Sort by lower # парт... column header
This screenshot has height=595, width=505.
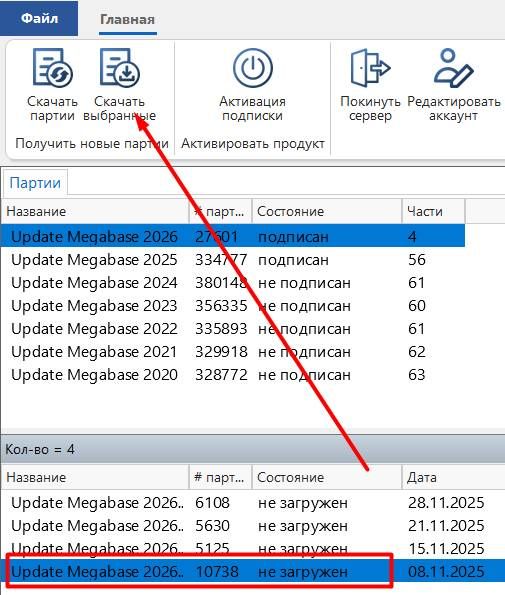click(x=220, y=477)
